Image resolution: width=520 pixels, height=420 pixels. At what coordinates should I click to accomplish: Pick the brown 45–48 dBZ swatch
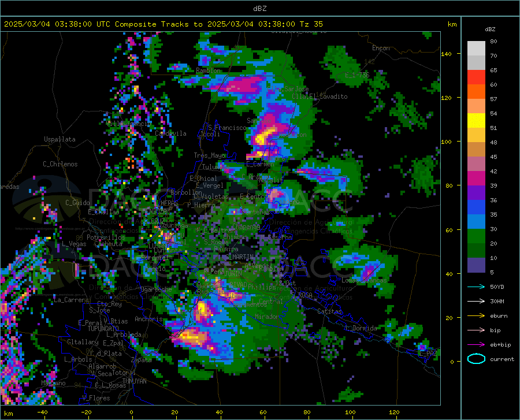(x=476, y=150)
